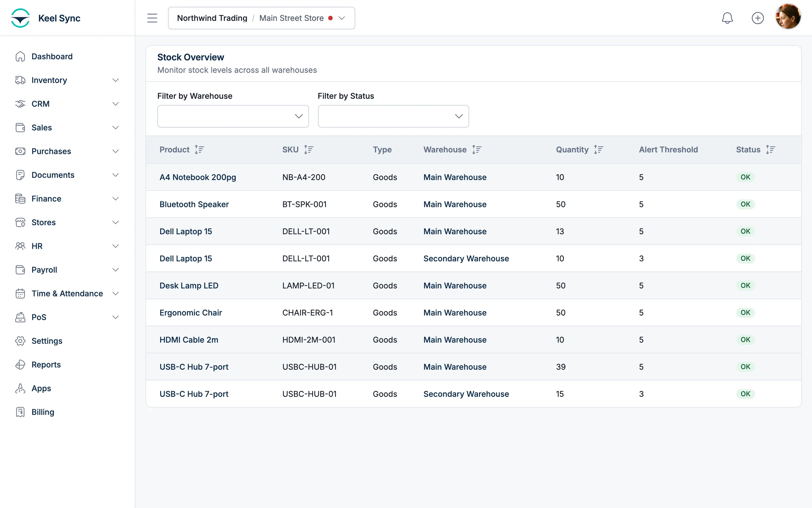Sort by Status column sort icon

click(x=771, y=150)
